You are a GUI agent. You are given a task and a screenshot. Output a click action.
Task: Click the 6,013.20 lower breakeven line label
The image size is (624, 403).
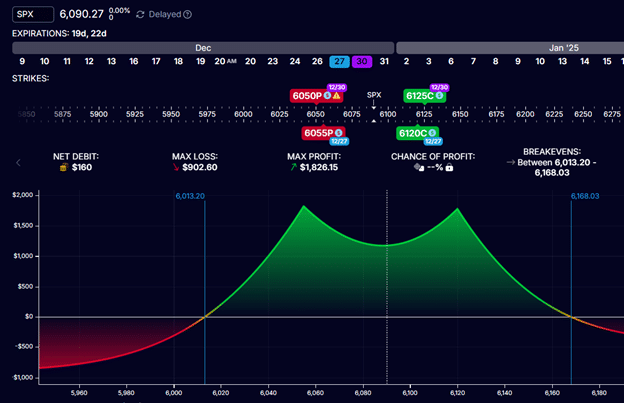click(190, 196)
